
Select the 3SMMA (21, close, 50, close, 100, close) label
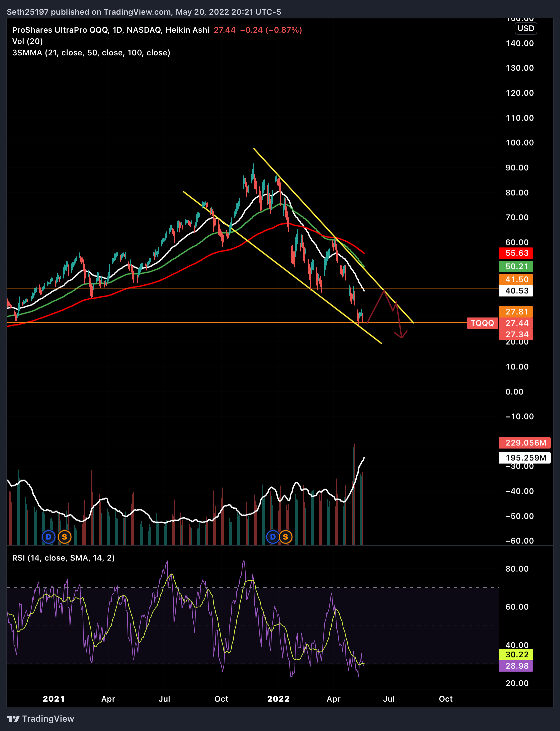[91, 53]
